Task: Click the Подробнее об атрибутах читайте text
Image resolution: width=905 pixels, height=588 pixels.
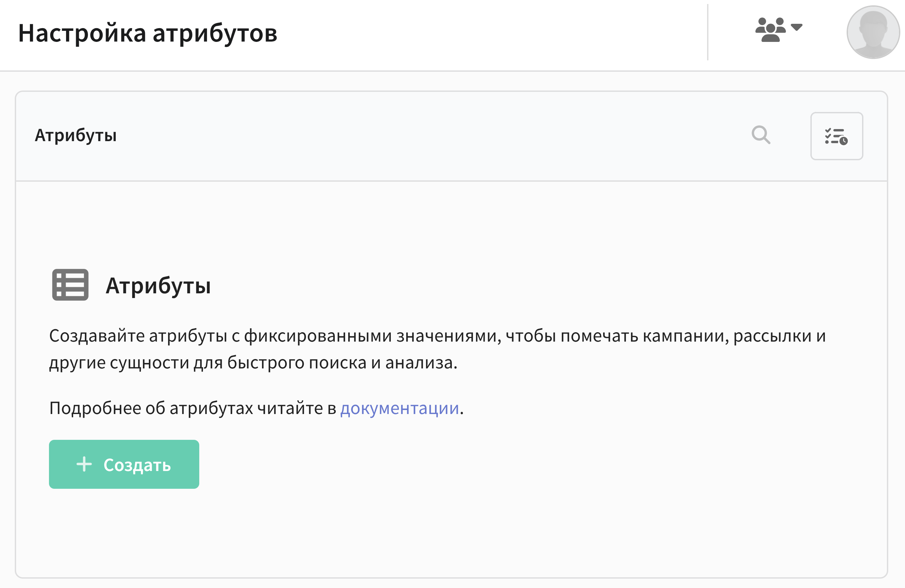Action: point(193,408)
